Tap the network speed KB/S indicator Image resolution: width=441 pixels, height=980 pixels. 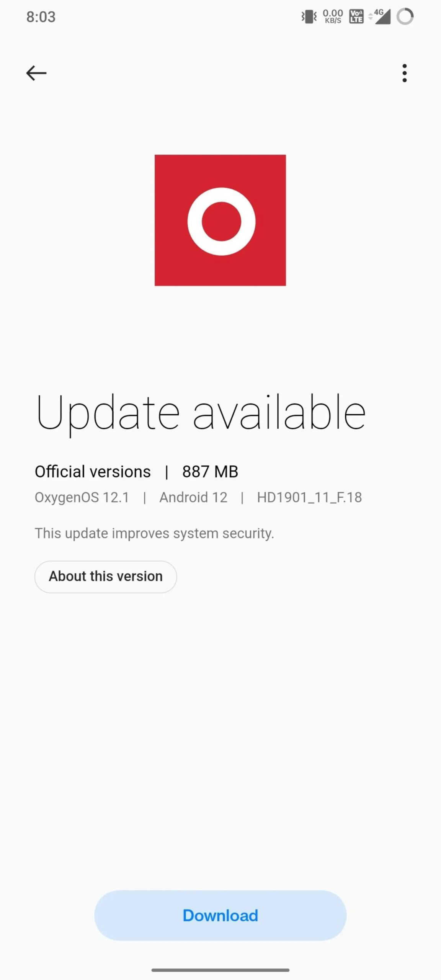333,17
